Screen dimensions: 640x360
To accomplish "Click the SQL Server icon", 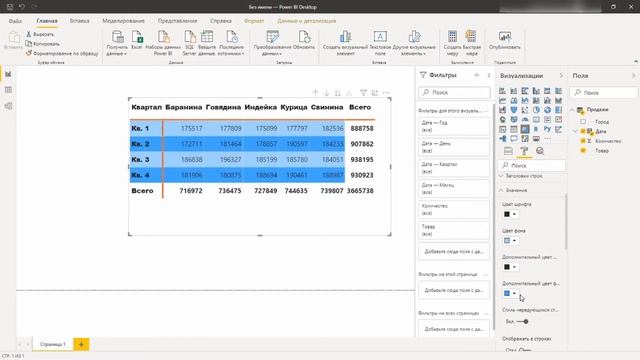I will 189,42.
